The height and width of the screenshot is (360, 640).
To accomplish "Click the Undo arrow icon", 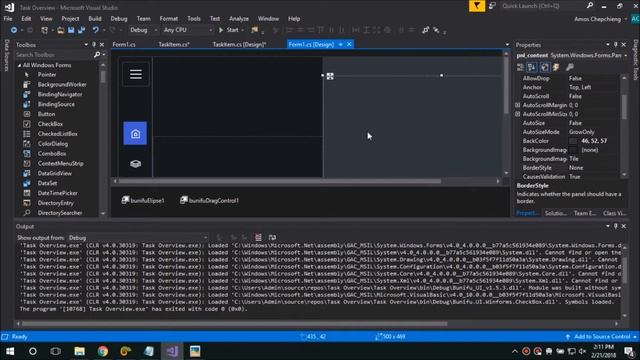I will 96,30.
